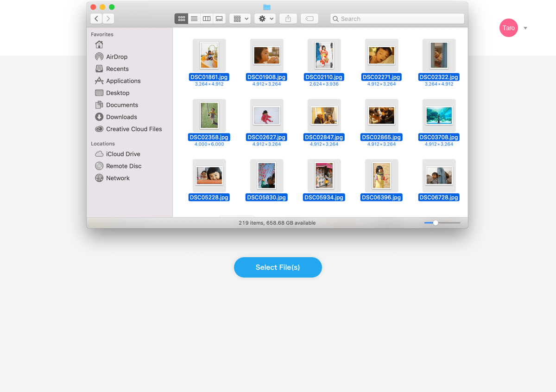
Task: Expand the Taro account dropdown
Action: (525, 28)
